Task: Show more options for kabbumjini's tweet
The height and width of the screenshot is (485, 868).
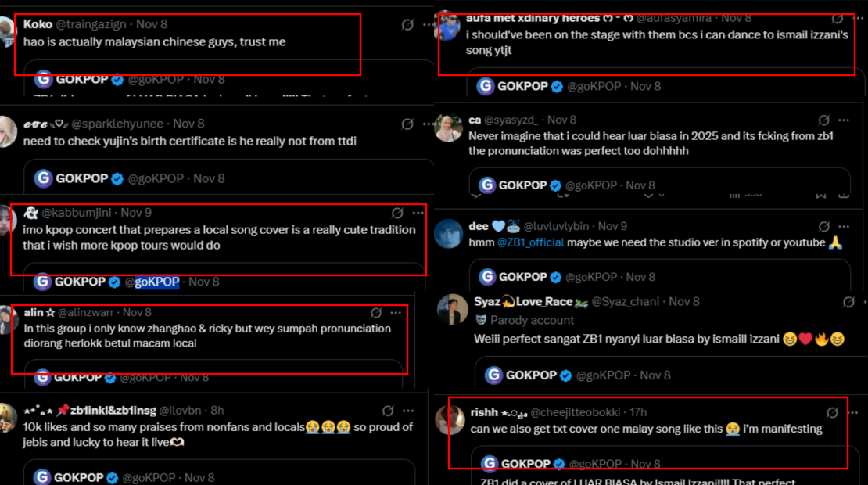Action: pyautogui.click(x=418, y=213)
